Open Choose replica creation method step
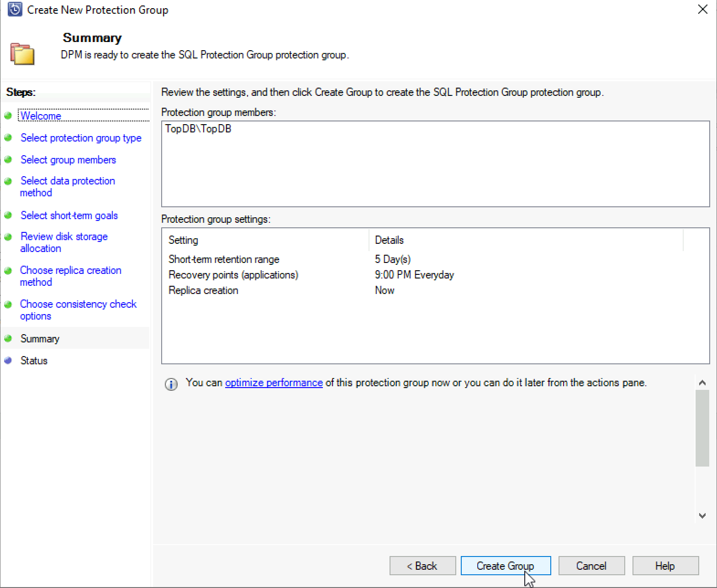The width and height of the screenshot is (717, 588). (x=71, y=276)
